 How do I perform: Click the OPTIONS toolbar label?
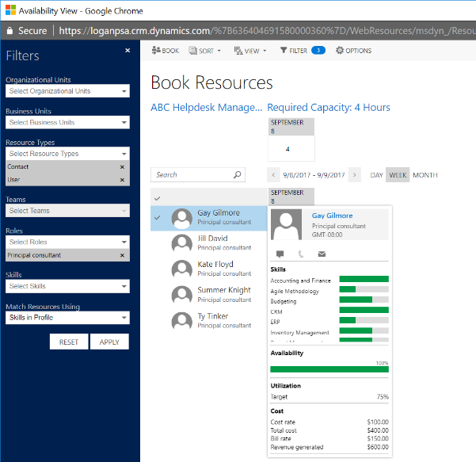click(359, 51)
